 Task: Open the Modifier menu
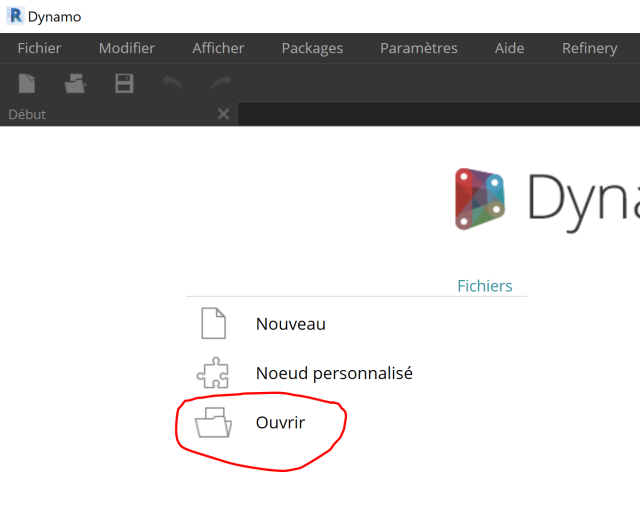click(127, 48)
